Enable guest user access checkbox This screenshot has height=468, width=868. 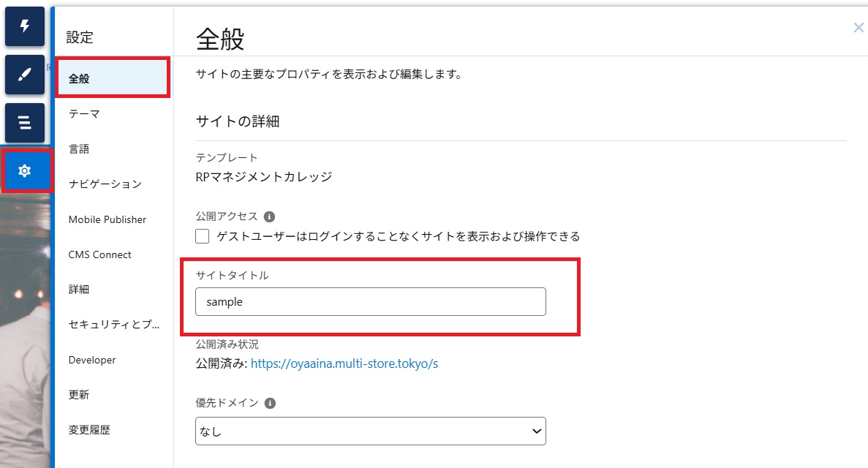pyautogui.click(x=203, y=236)
